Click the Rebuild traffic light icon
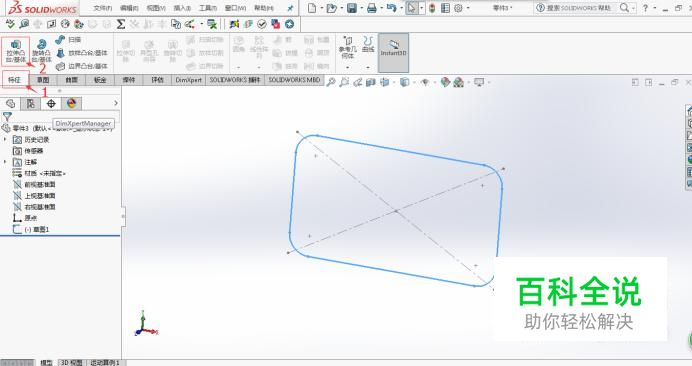Image resolution: width=692 pixels, height=366 pixels. (432, 8)
